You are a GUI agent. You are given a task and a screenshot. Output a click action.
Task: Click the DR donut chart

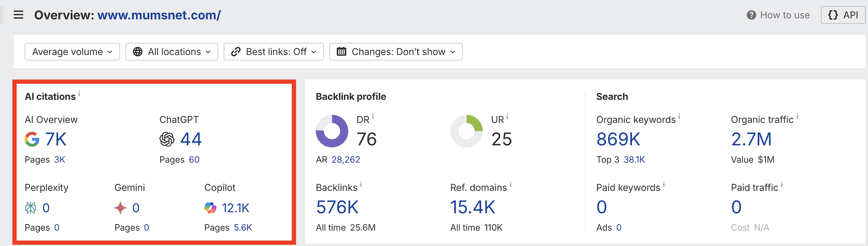[332, 131]
